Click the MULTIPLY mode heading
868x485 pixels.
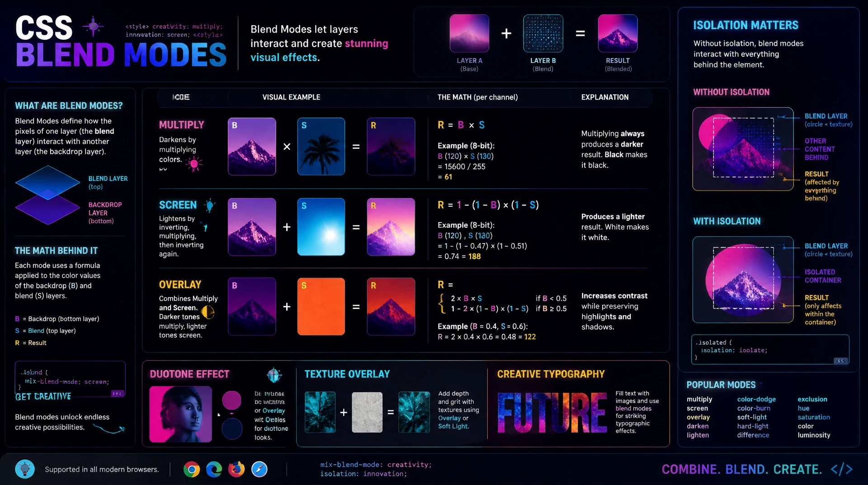click(x=181, y=125)
